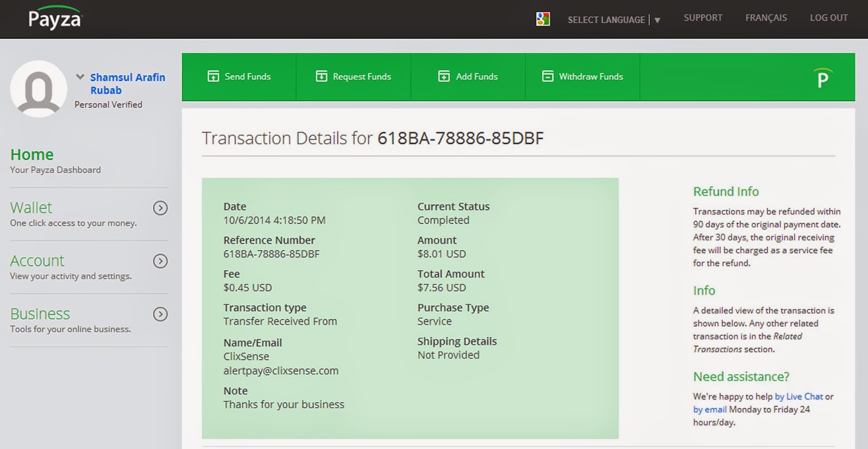This screenshot has height=449, width=868.
Task: Click the profile avatar picture
Action: (x=39, y=88)
